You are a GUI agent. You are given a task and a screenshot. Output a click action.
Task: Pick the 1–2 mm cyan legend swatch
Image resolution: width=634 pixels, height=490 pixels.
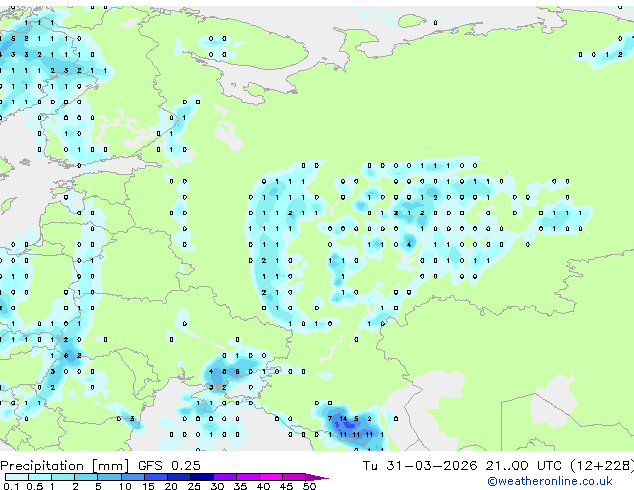pos(63,477)
